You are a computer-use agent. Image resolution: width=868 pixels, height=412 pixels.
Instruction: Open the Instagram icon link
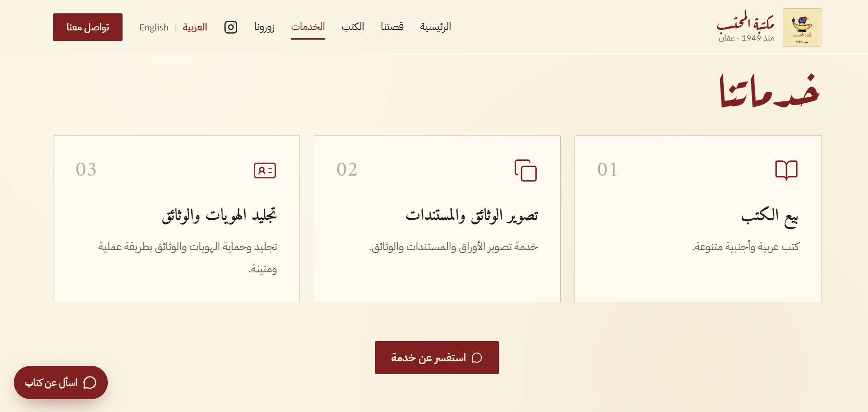[231, 27]
